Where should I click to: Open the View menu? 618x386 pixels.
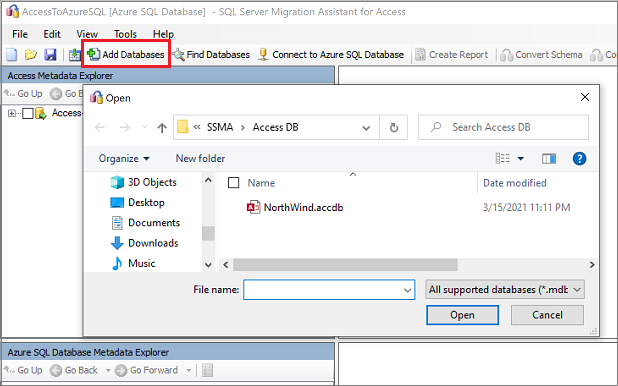point(87,34)
